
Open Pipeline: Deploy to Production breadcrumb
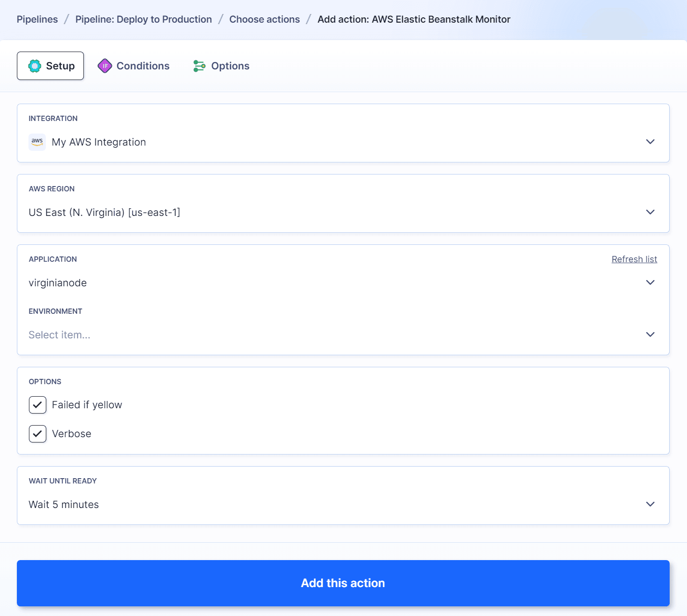coord(143,19)
